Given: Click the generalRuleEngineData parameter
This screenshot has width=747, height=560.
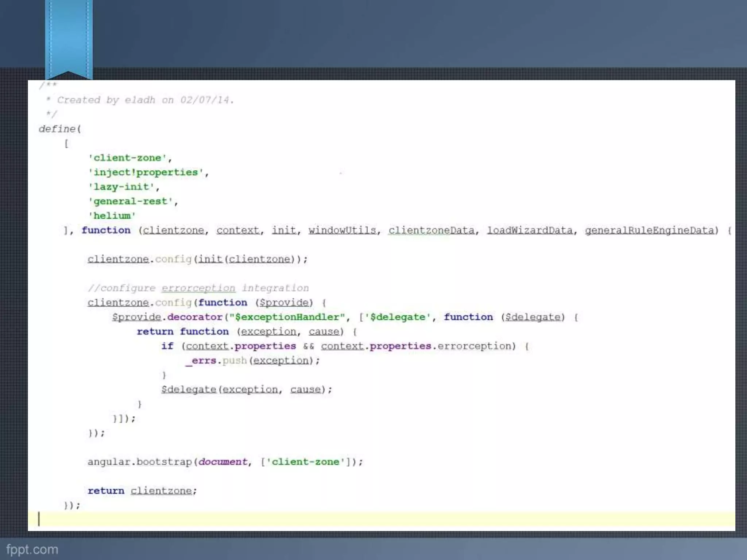Looking at the screenshot, I should tap(649, 230).
